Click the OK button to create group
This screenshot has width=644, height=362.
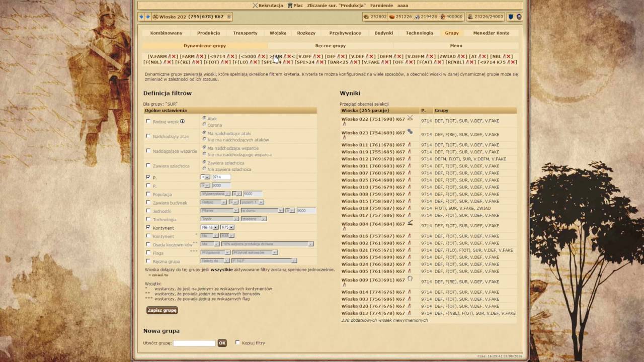(x=222, y=343)
